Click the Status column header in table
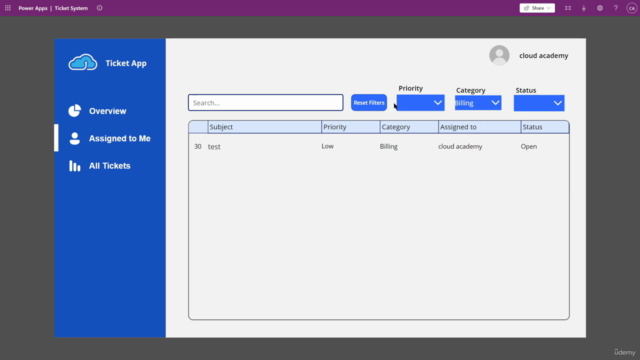This screenshot has height=360, width=640. click(x=545, y=127)
